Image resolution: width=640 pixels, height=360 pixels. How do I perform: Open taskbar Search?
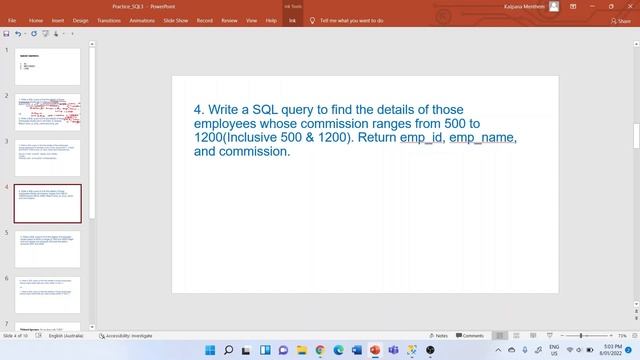point(229,350)
